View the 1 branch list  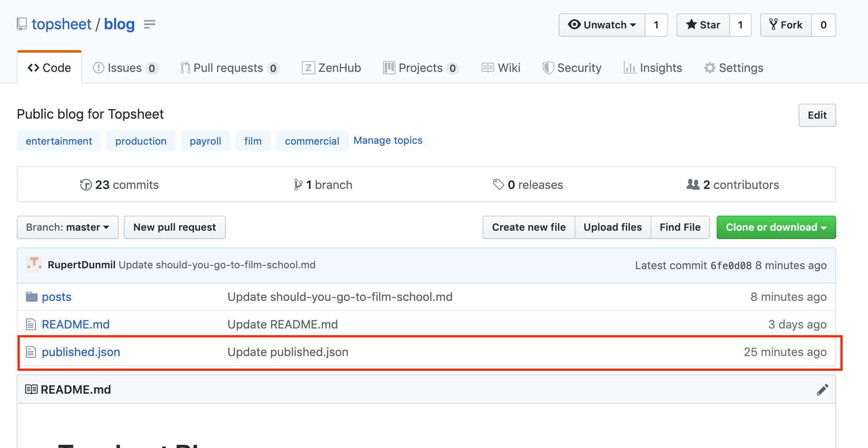[x=323, y=185]
